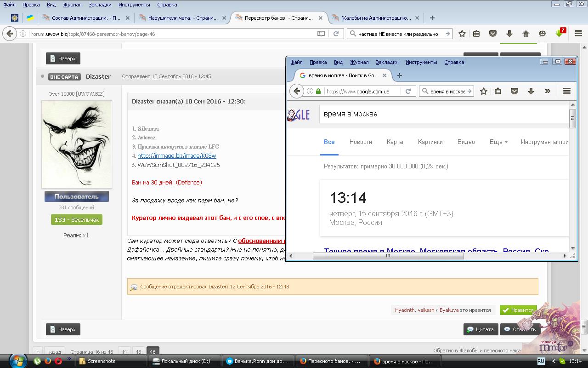Open the hamburger menu in the Google window
The width and height of the screenshot is (588, 368).
(566, 91)
